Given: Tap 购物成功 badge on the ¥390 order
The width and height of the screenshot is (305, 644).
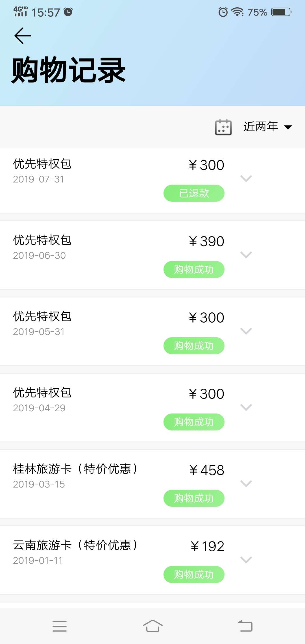Looking at the screenshot, I should (x=194, y=269).
